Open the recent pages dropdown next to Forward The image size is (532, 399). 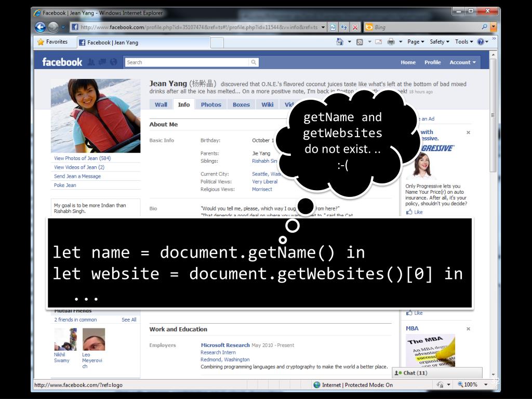coord(63,27)
